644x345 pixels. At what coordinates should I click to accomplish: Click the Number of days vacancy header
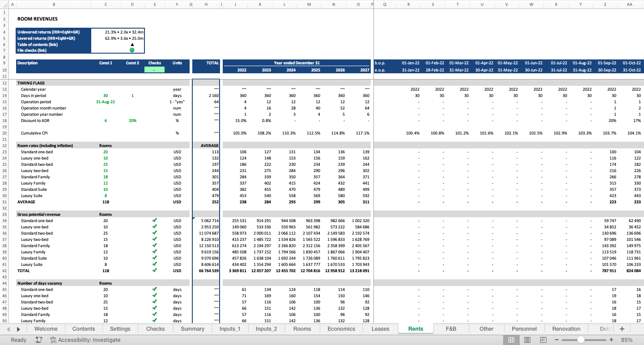click(x=39, y=283)
